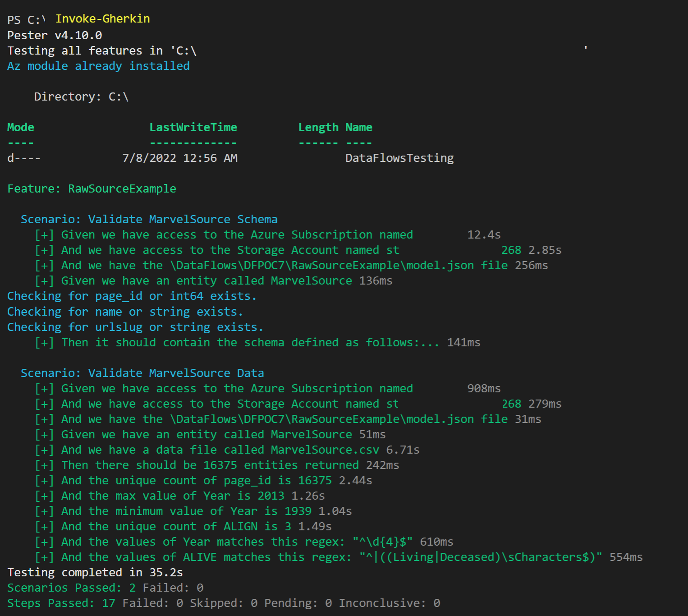Select "Checking for name or string exists."
The height and width of the screenshot is (616, 688).
click(125, 312)
